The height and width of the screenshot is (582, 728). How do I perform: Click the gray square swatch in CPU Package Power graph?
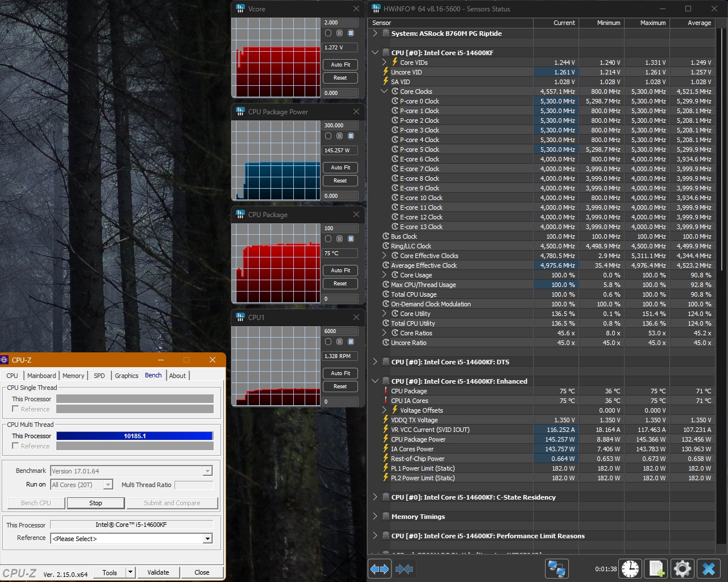click(339, 136)
